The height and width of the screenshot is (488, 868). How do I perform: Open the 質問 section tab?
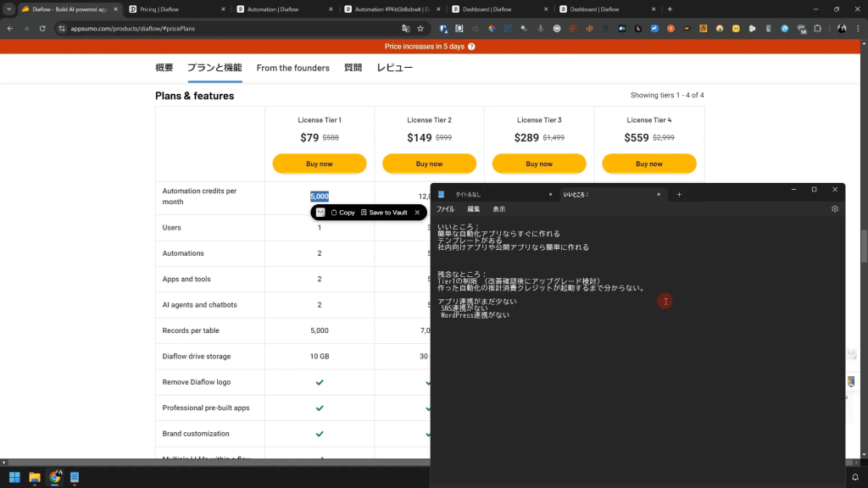tap(353, 68)
